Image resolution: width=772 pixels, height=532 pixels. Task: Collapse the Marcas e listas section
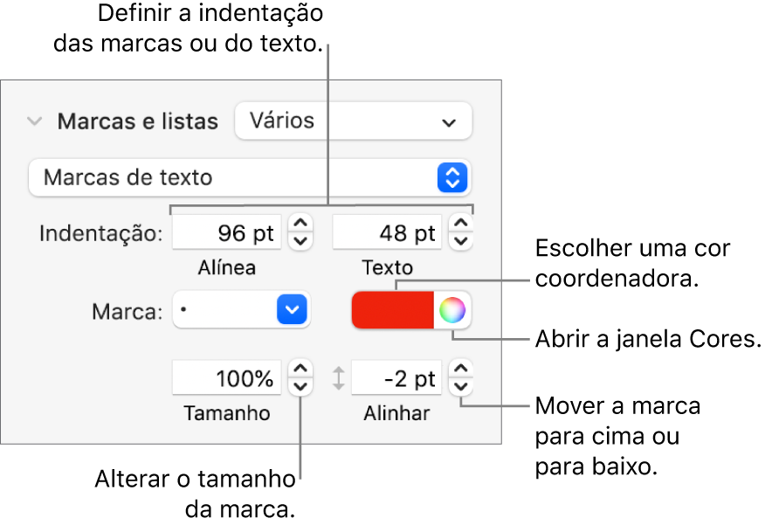tap(34, 121)
